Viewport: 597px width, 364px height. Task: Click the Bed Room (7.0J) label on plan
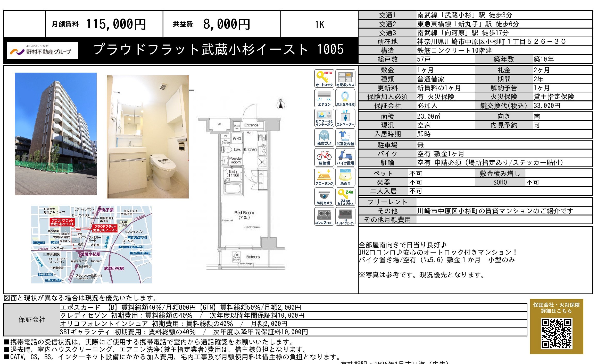(x=244, y=215)
